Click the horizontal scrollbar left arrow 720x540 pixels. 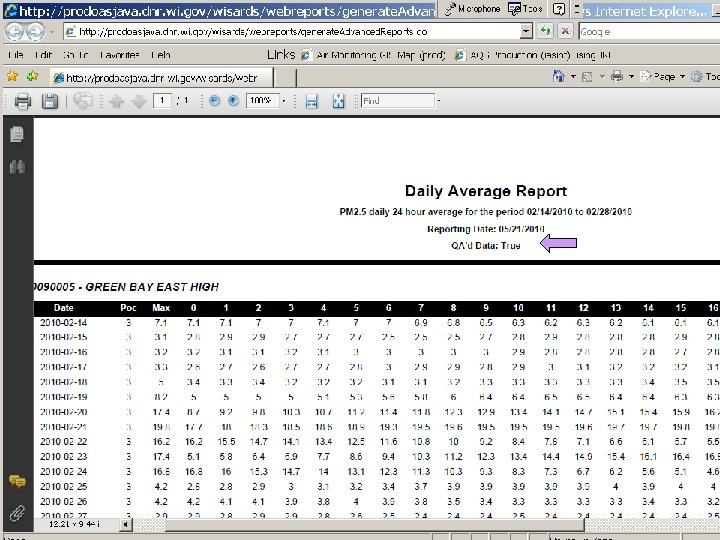tap(125, 524)
